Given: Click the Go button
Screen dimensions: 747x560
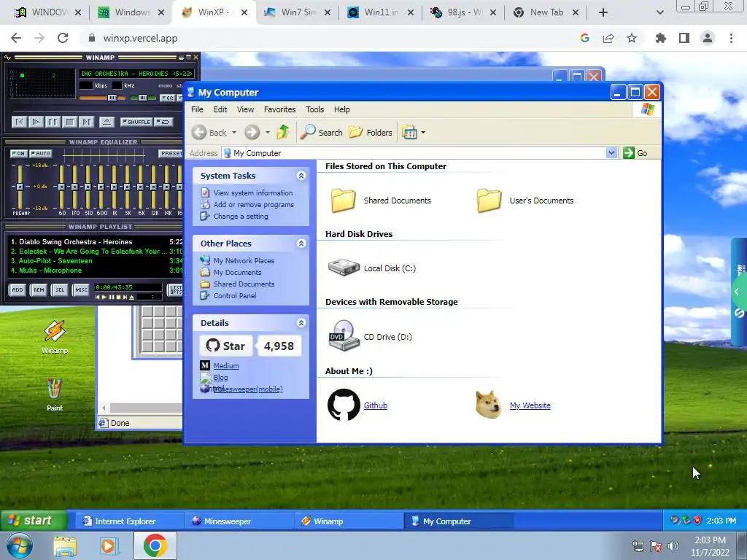Looking at the screenshot, I should click(x=635, y=153).
